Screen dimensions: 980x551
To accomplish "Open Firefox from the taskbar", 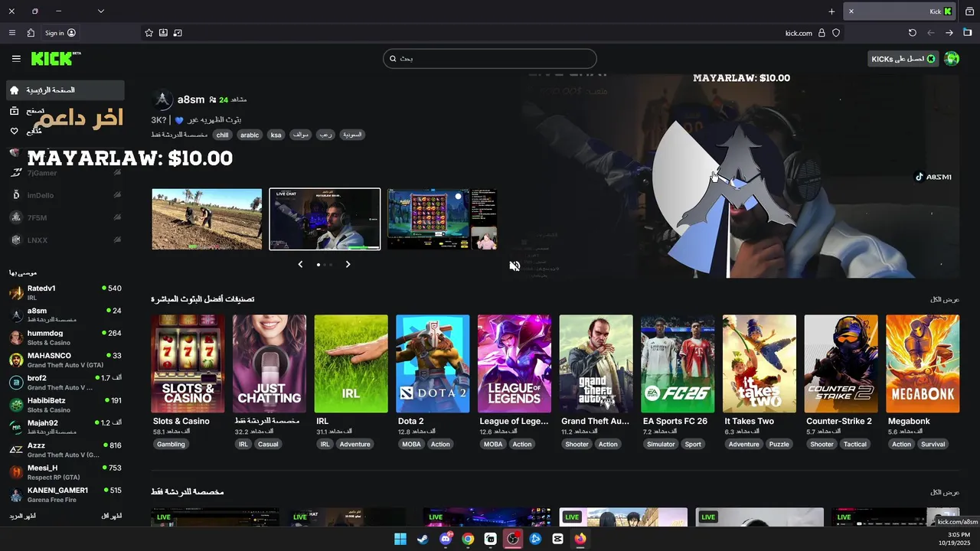I will tap(580, 539).
